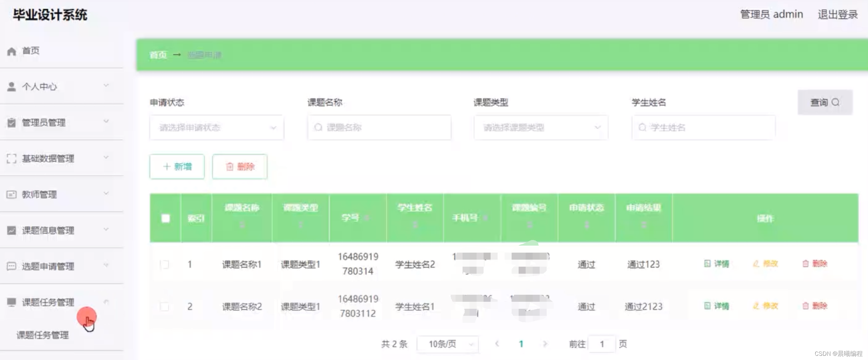868x360 pixels.
Task: Click the search icon in 课题名称 field
Action: coord(318,127)
